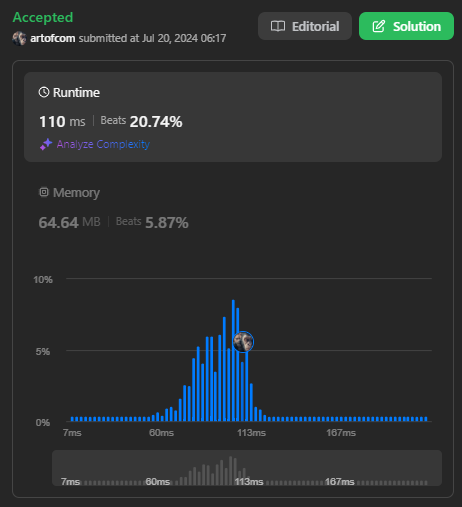Click the '5.87%' memory beats value
This screenshot has width=462, height=507.
[167, 222]
